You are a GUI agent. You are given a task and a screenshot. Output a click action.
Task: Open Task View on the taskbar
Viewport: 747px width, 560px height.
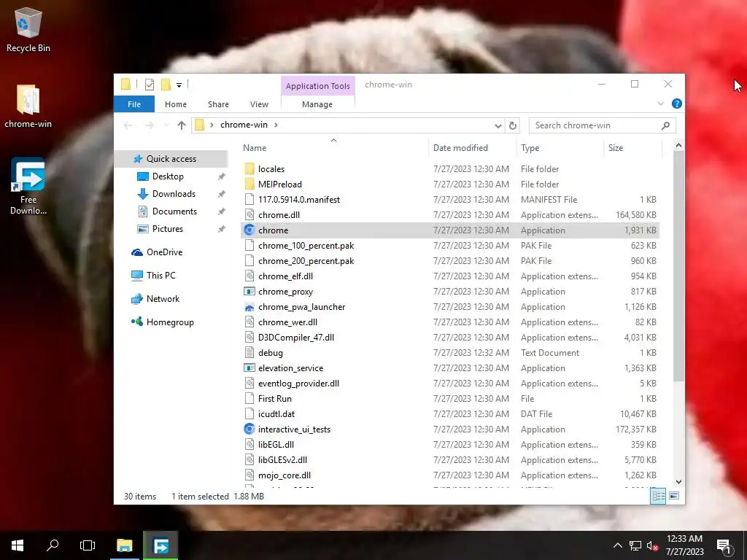click(x=88, y=545)
